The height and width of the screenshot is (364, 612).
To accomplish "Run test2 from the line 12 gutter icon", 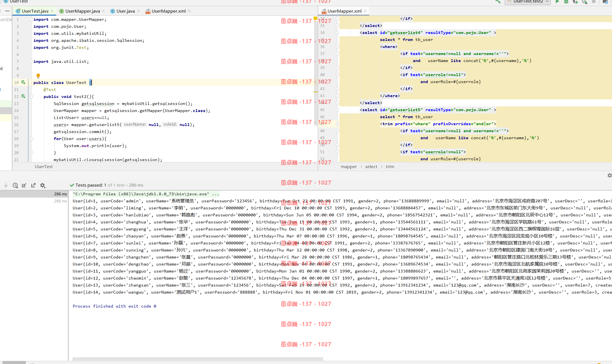I will pos(23,96).
